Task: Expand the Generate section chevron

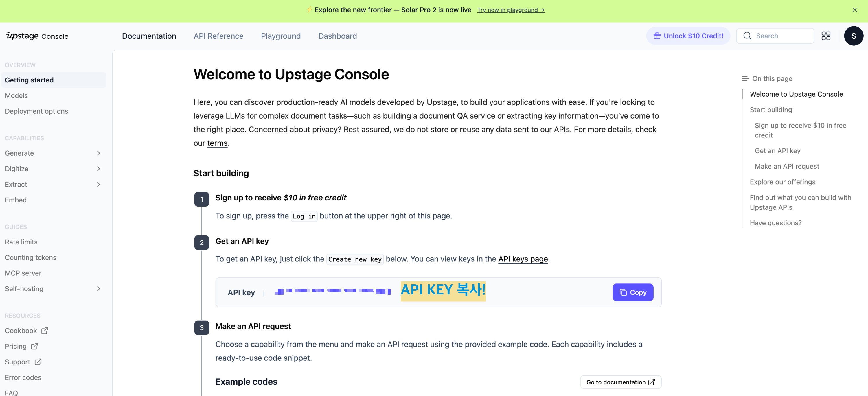Action: pyautogui.click(x=98, y=153)
